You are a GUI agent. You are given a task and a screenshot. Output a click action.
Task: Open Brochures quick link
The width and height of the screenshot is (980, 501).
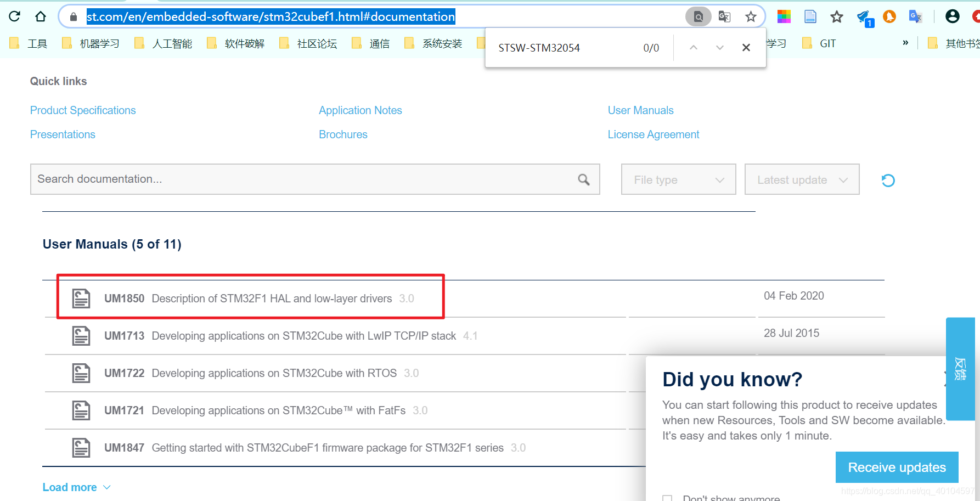343,134
